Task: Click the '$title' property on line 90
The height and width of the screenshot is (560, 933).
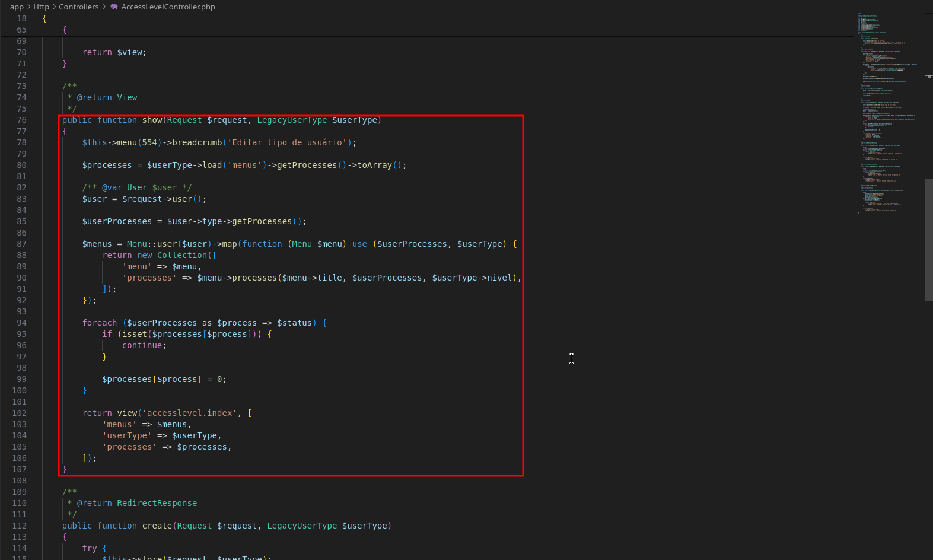Action: click(x=329, y=278)
